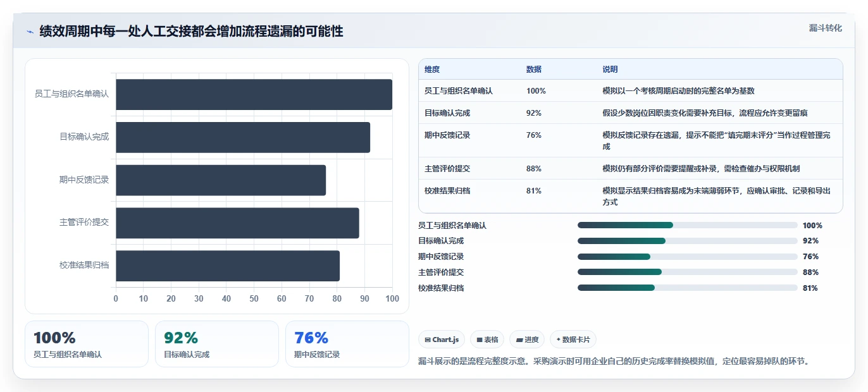Click the description starting 模拟仍有部分评价

(x=702, y=168)
